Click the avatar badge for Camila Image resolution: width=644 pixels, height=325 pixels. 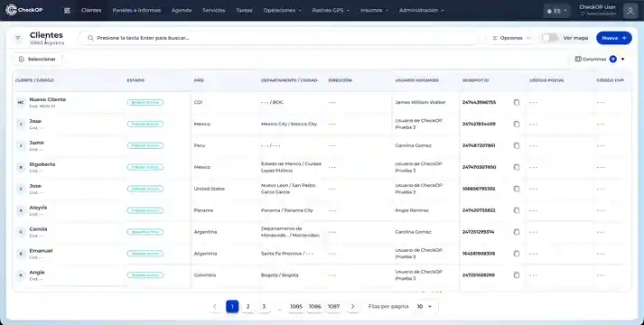click(x=21, y=232)
